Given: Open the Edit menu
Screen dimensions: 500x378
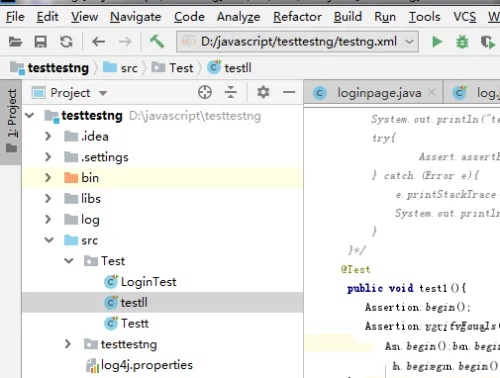Looking at the screenshot, I should pos(47,17).
